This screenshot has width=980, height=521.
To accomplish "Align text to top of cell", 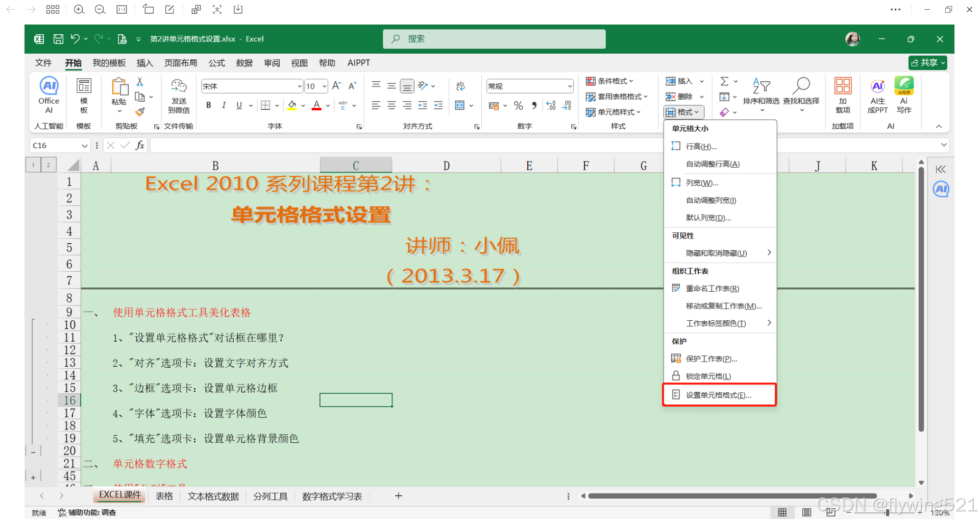I will [x=376, y=86].
